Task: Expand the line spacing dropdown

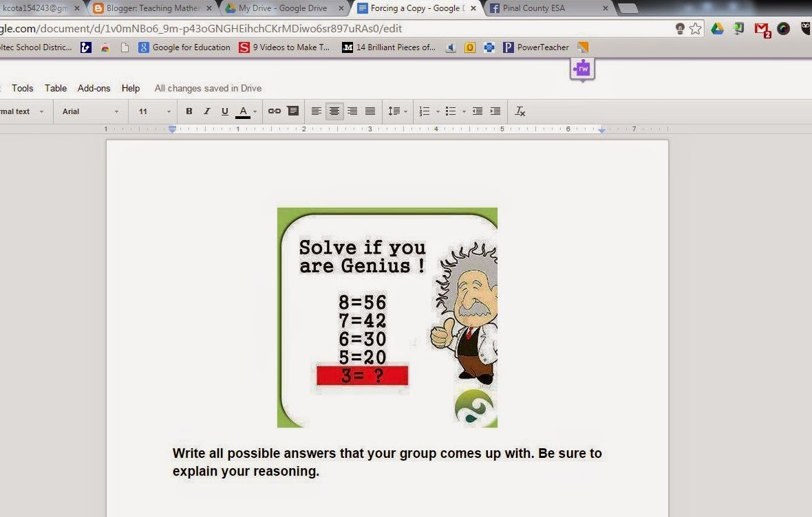Action: 397,111
